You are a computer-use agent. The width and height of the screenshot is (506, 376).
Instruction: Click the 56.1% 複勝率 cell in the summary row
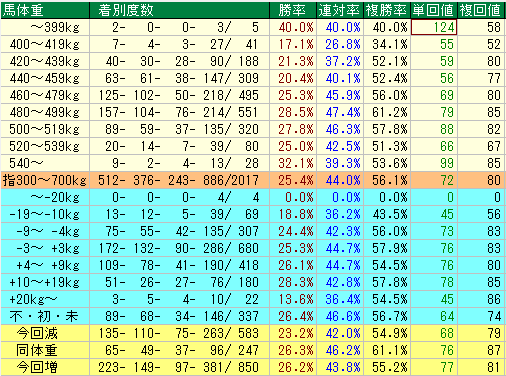point(387,180)
